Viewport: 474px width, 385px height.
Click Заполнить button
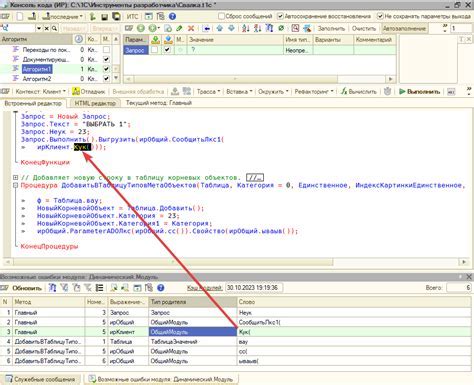tap(331, 28)
